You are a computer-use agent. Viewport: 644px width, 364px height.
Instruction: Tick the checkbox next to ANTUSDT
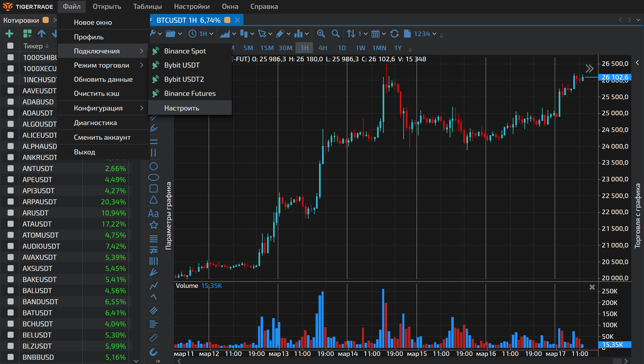click(x=11, y=168)
